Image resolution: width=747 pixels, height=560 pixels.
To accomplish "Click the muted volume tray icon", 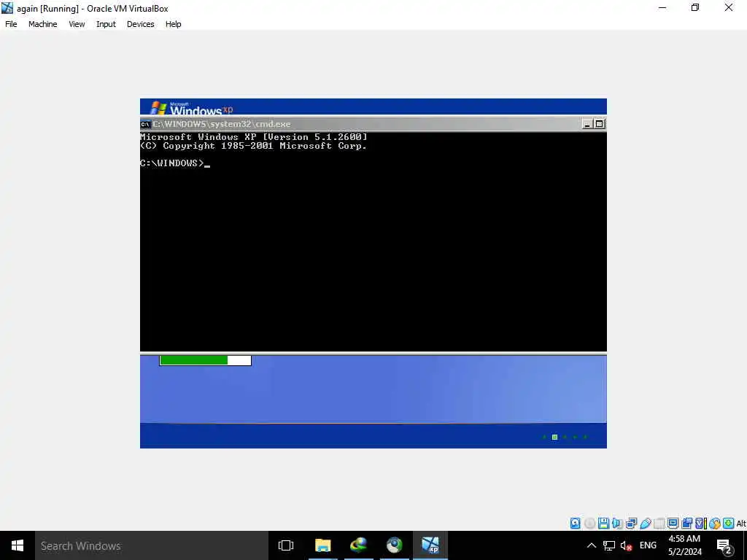I will point(626,545).
